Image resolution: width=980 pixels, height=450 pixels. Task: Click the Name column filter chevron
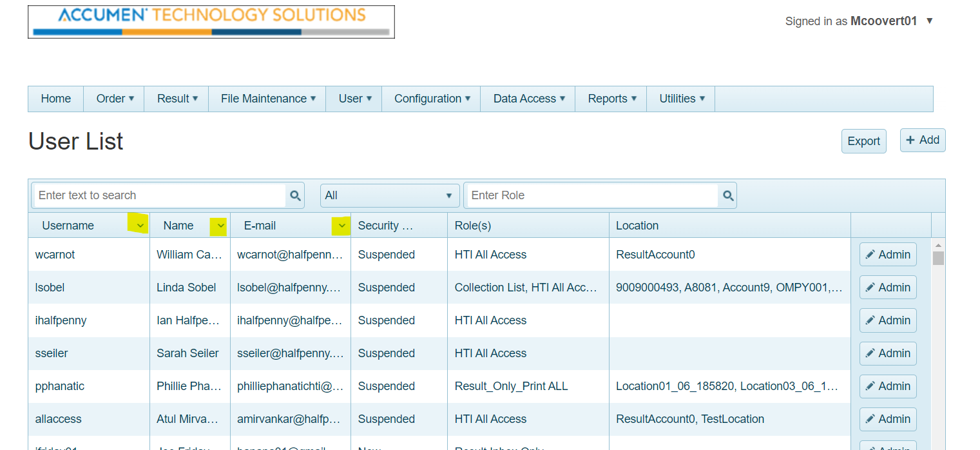point(221,226)
